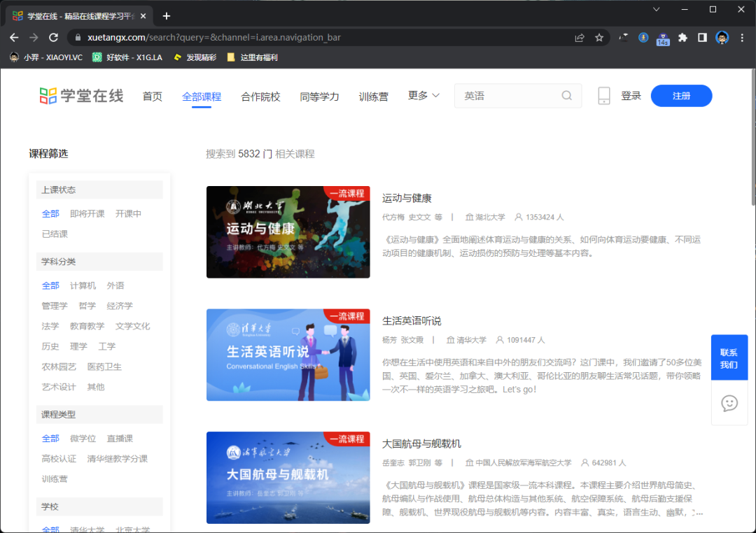This screenshot has width=756, height=533.
Task: Open the tab search chevron
Action: click(x=657, y=9)
